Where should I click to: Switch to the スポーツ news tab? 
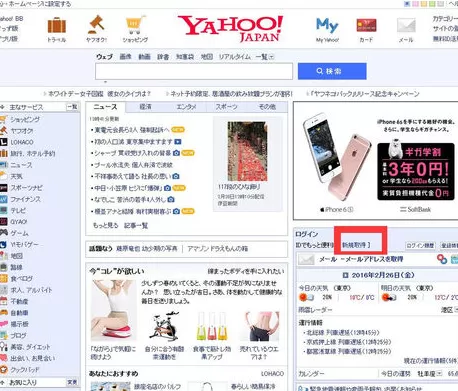(x=226, y=107)
